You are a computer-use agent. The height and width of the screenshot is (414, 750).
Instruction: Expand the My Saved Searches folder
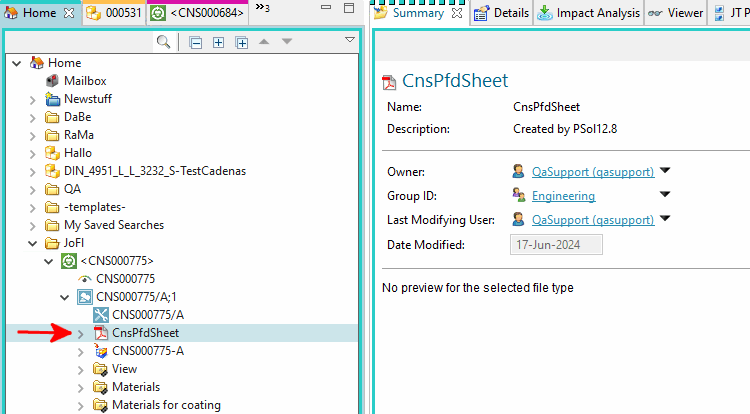33,226
